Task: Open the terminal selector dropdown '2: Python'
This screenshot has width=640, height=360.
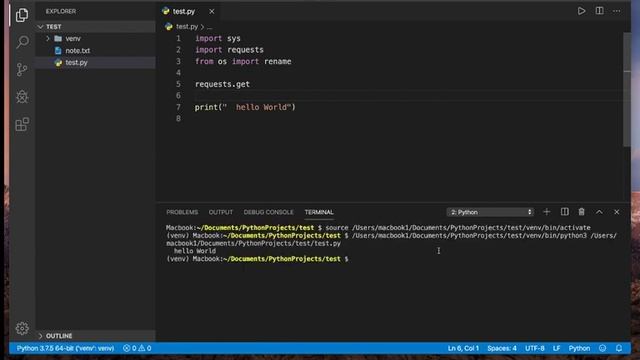Action: pyautogui.click(x=490, y=212)
